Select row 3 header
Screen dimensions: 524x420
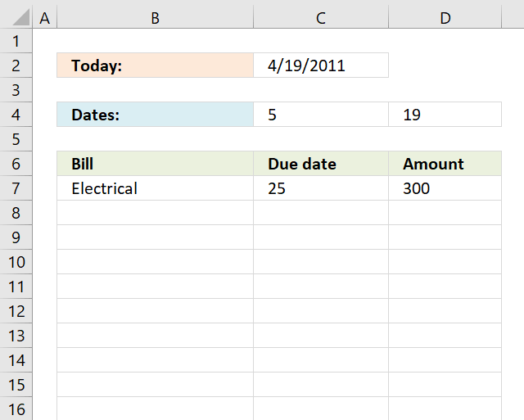(x=16, y=90)
